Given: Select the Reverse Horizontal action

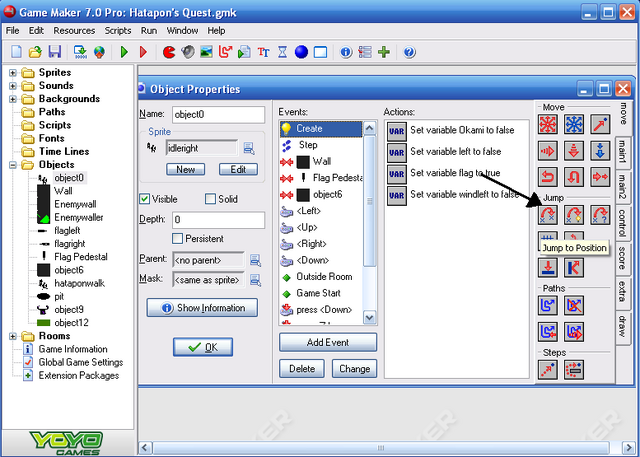Looking at the screenshot, I should coord(548,177).
